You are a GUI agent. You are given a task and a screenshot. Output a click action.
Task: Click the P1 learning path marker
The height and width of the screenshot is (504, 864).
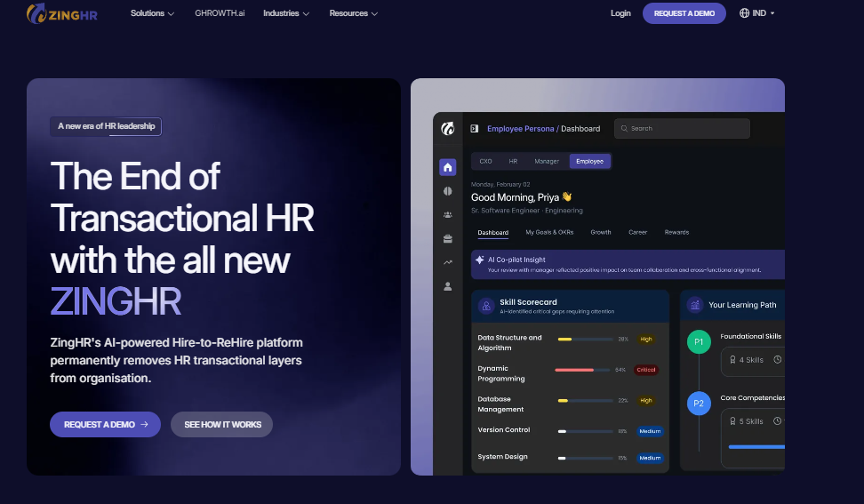[x=699, y=342]
